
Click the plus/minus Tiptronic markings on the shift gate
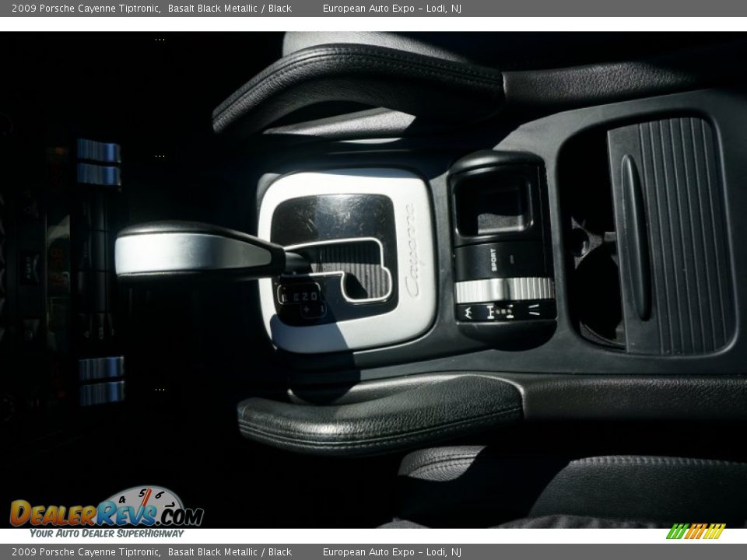click(300, 301)
